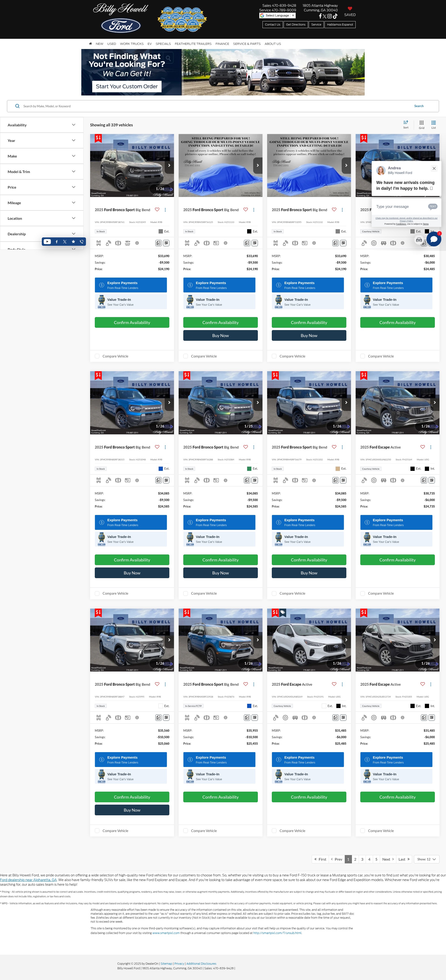
Task: Click green exterior swatch on H251084 Bronco
Action: tap(249, 469)
